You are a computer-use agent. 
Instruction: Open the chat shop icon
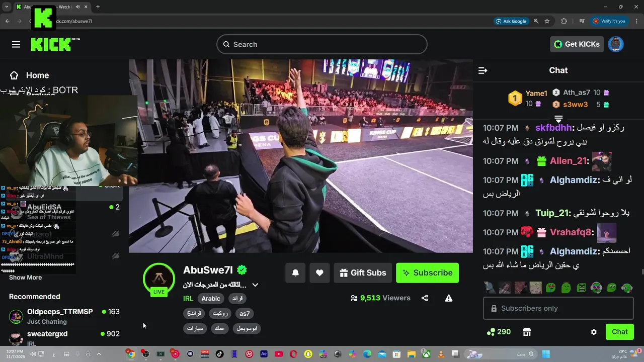point(527,332)
